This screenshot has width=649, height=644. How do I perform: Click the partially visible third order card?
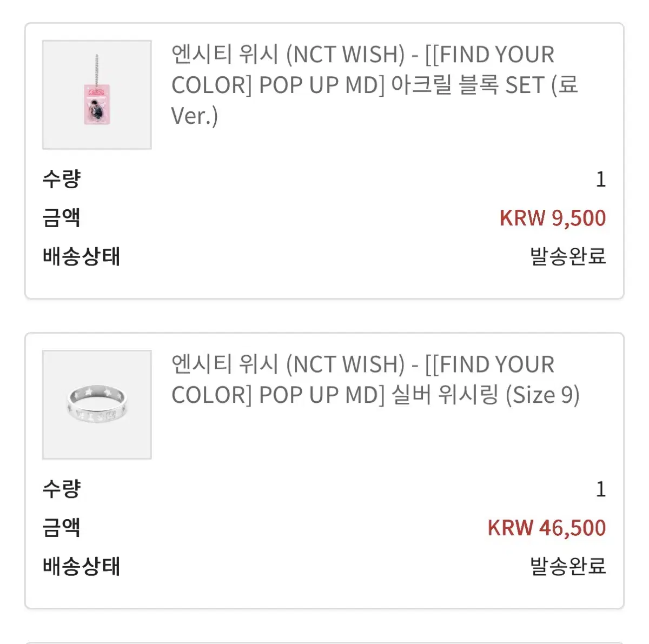click(x=325, y=638)
